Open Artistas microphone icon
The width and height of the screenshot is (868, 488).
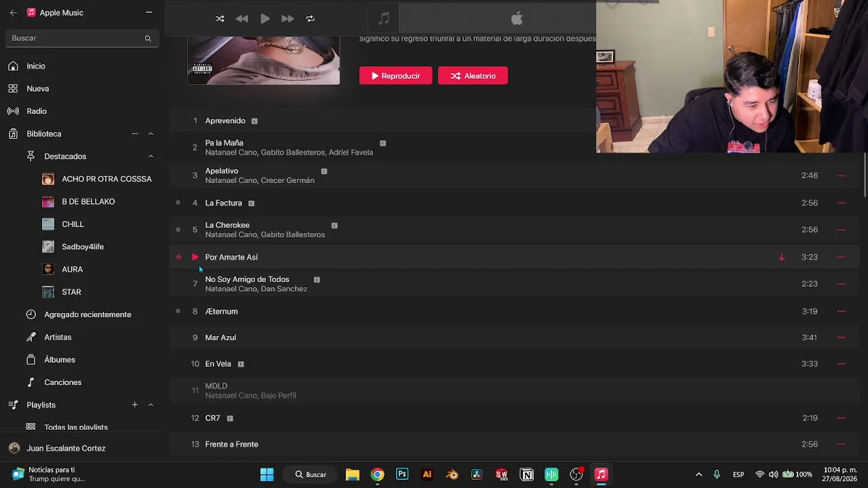pos(31,337)
